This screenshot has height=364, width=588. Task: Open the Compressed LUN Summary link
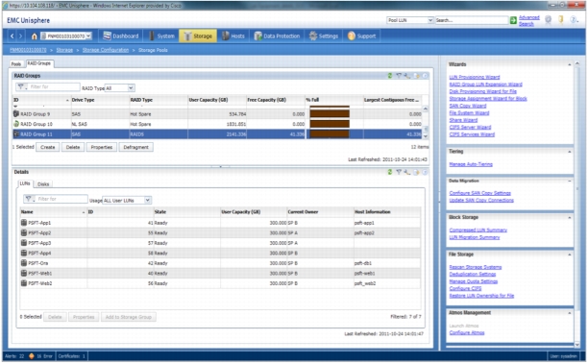(x=478, y=231)
